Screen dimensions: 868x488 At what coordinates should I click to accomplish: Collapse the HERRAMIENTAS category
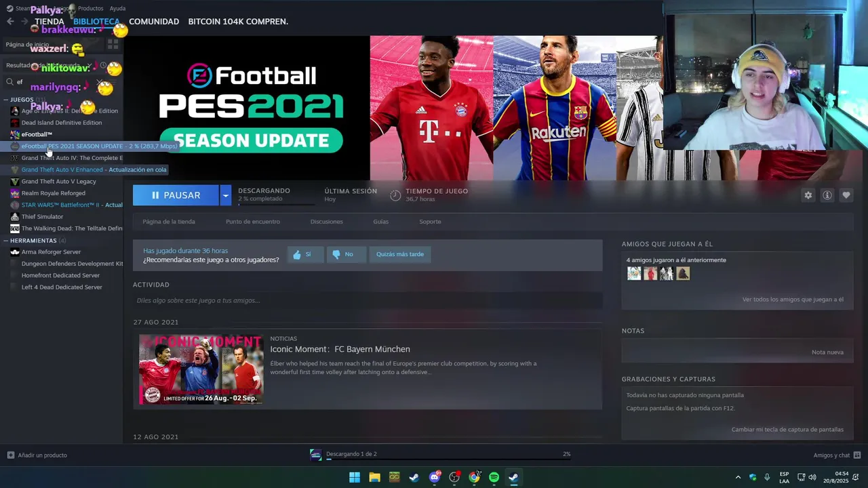tap(5, 241)
